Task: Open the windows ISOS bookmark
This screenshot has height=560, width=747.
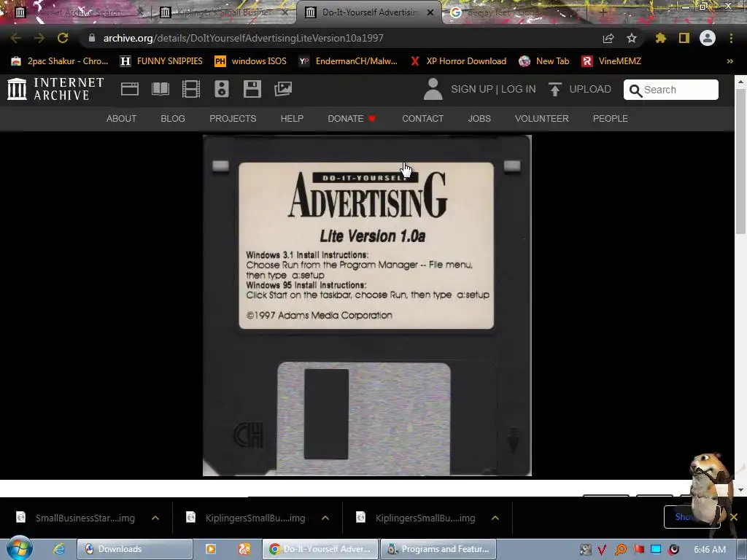Action: 251,61
